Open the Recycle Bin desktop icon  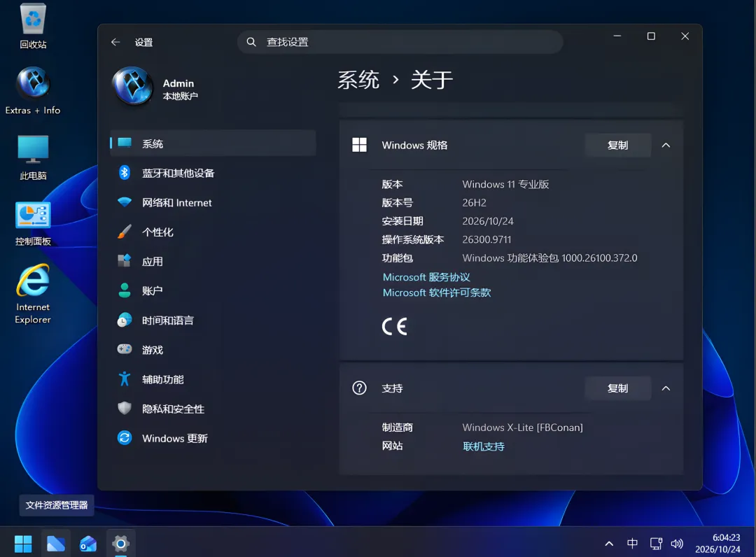click(33, 27)
